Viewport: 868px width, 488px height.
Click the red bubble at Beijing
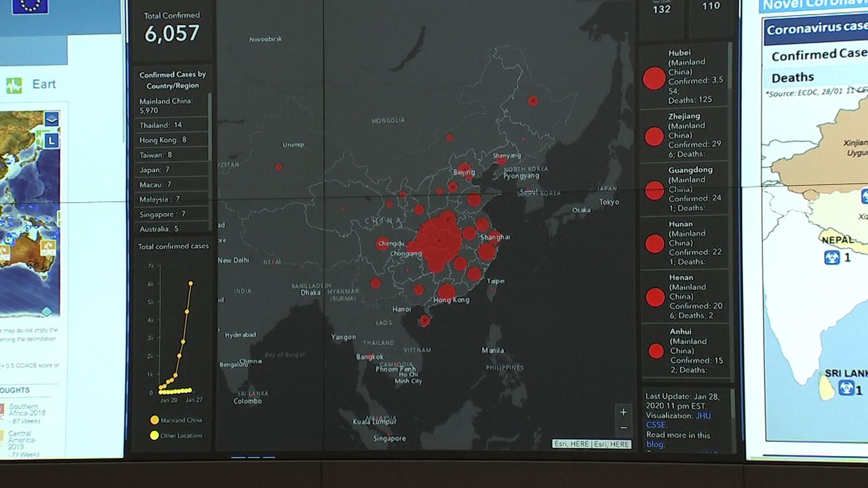point(464,169)
